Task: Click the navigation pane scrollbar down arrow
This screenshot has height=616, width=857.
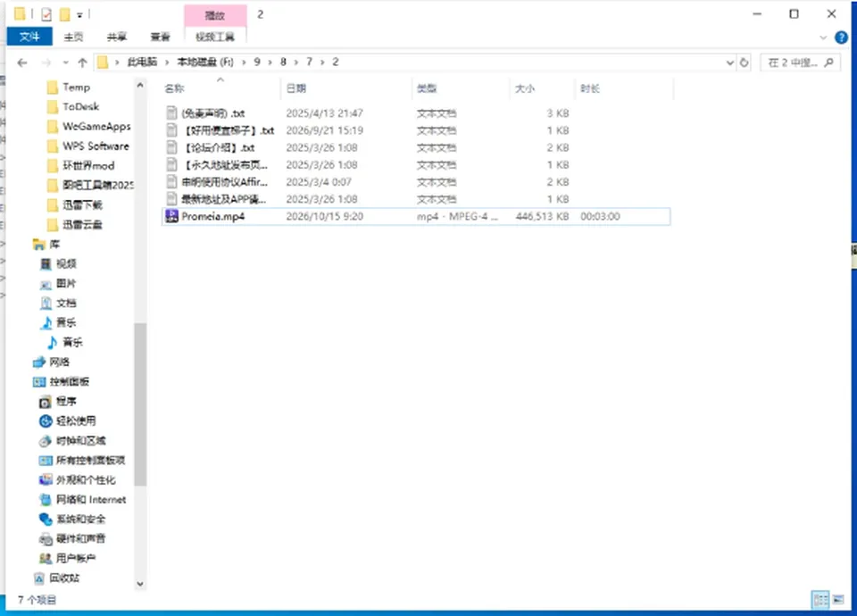Action: point(140,584)
